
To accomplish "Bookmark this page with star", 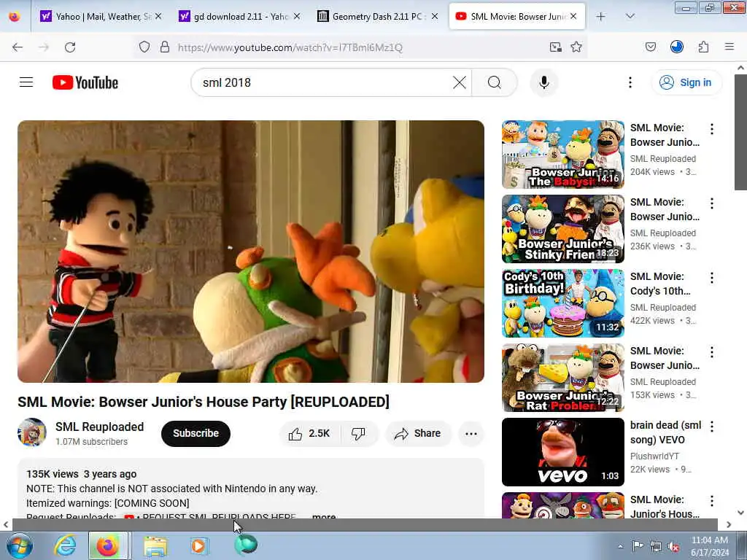I will click(x=576, y=47).
